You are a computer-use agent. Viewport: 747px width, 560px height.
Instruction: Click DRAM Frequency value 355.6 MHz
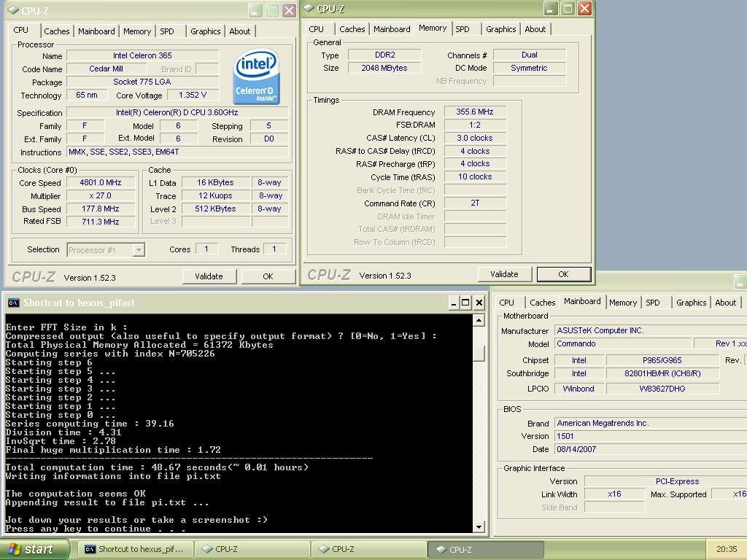[x=474, y=112]
